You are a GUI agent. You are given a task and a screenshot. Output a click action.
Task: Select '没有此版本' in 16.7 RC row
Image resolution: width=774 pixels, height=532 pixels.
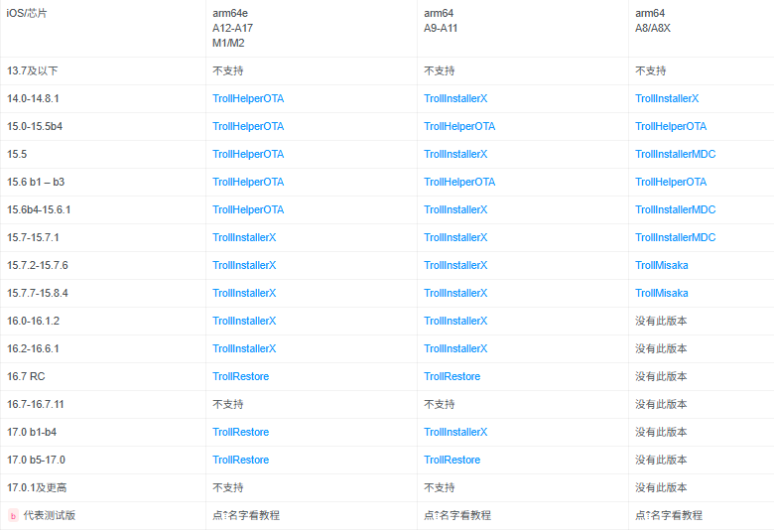point(661,376)
